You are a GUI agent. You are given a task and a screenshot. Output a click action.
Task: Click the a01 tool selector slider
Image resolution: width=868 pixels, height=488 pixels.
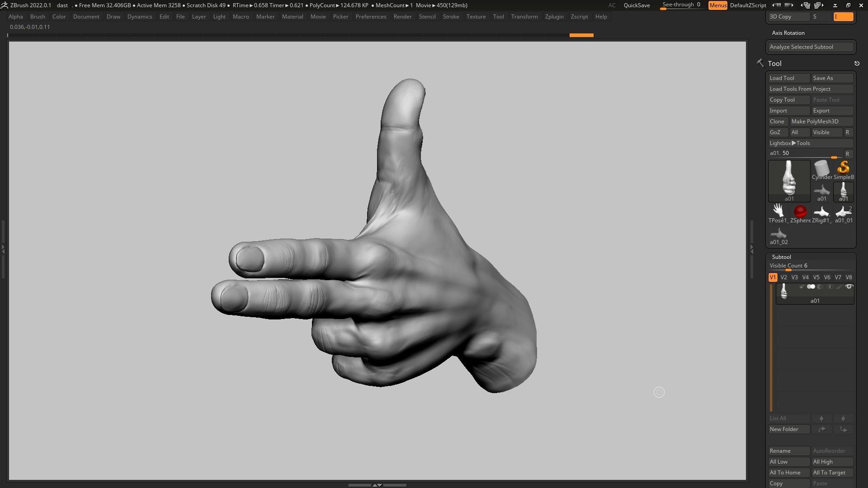point(805,154)
